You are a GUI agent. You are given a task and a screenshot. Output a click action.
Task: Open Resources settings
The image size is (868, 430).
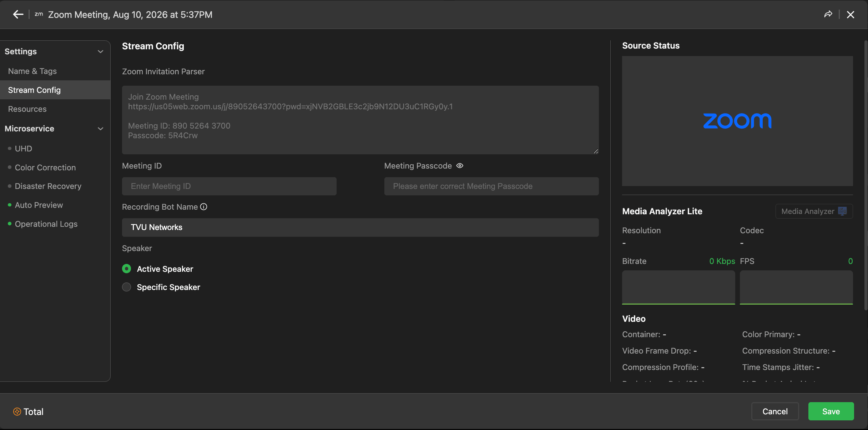(55, 109)
